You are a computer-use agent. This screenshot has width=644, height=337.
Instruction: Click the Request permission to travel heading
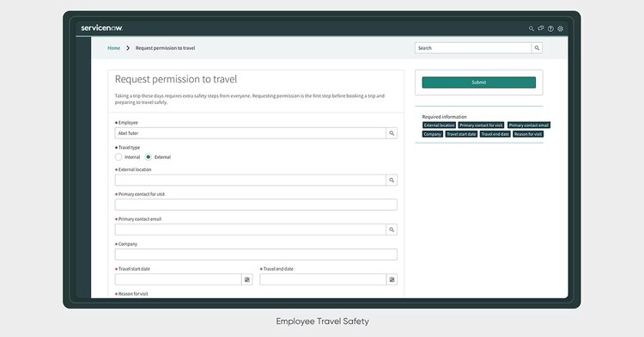point(176,79)
